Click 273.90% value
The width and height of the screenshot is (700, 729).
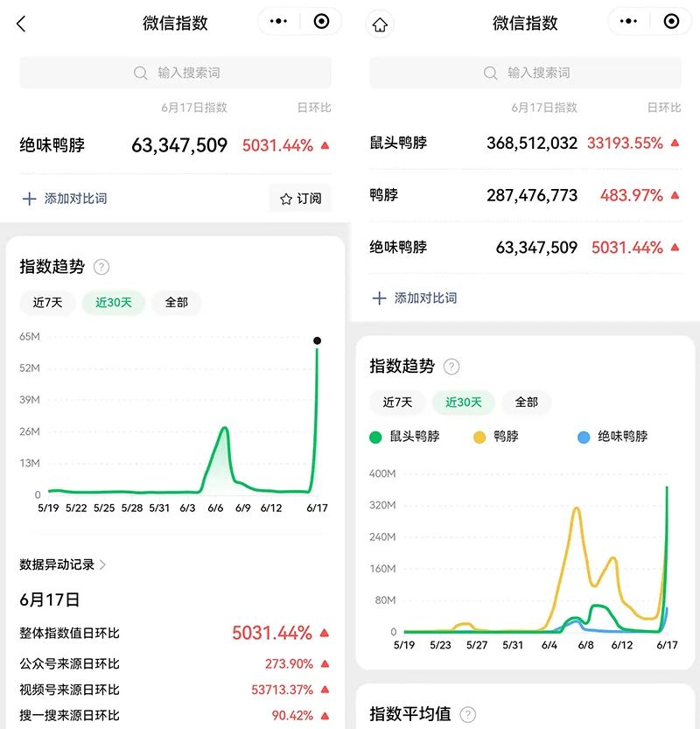coord(289,664)
